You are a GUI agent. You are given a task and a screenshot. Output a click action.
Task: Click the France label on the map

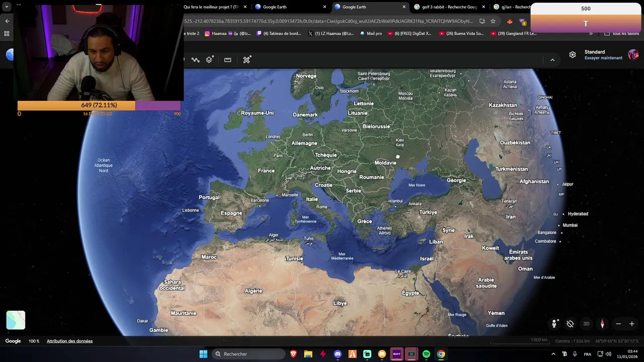pyautogui.click(x=266, y=171)
